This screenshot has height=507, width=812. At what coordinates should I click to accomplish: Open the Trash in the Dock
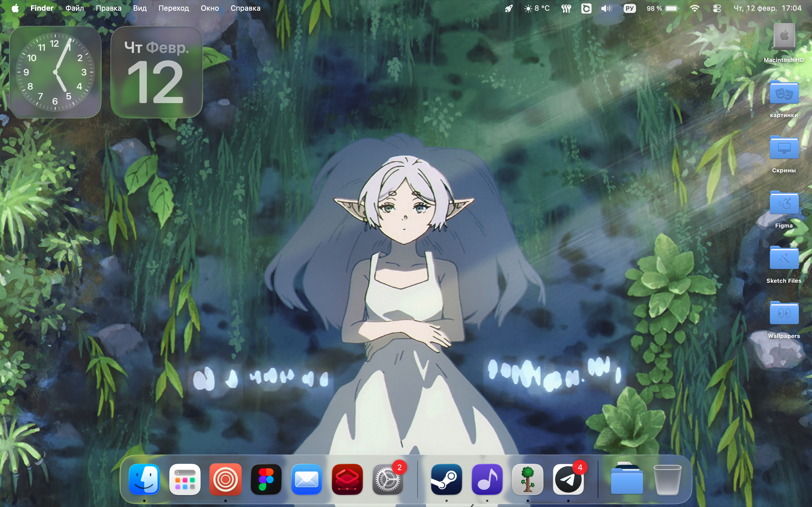(667, 479)
